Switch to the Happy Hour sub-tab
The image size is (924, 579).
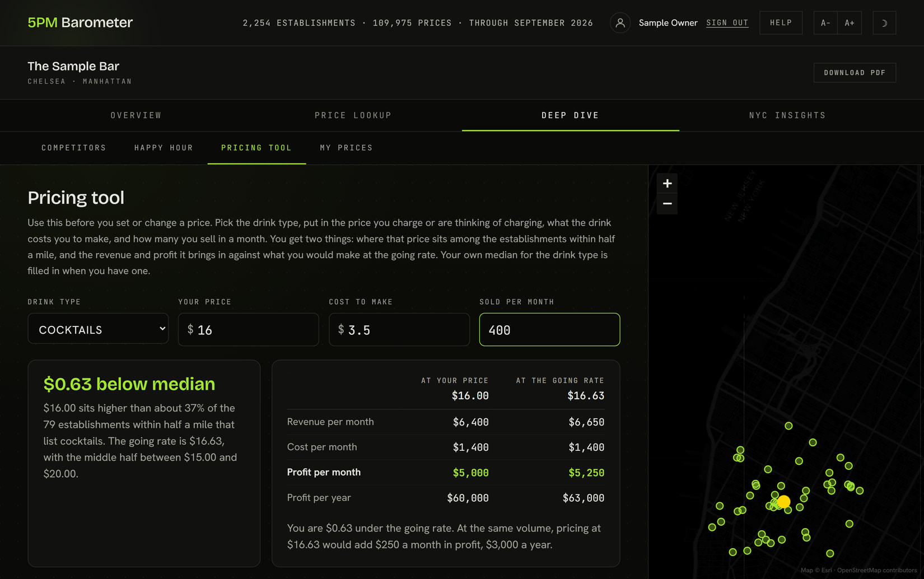coord(164,148)
